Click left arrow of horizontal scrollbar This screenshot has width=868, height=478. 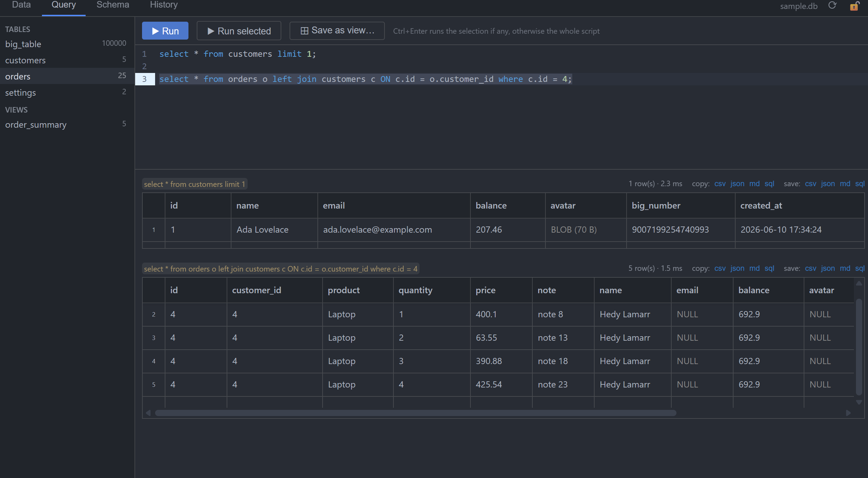pos(148,413)
